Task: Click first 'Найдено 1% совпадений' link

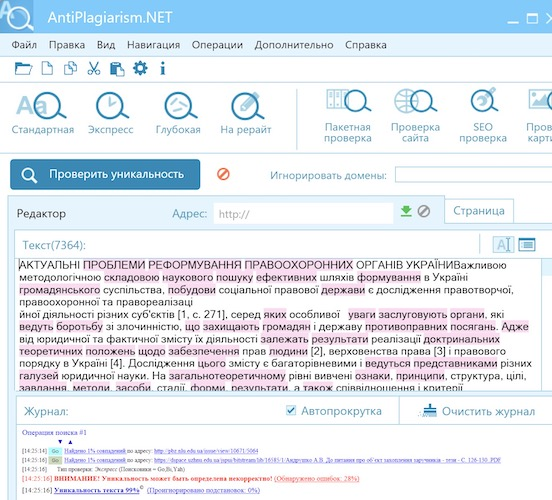Action: pyautogui.click(x=95, y=451)
